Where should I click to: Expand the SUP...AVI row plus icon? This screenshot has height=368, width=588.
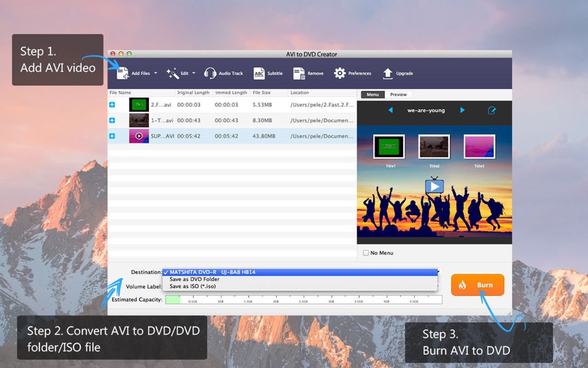click(x=112, y=136)
